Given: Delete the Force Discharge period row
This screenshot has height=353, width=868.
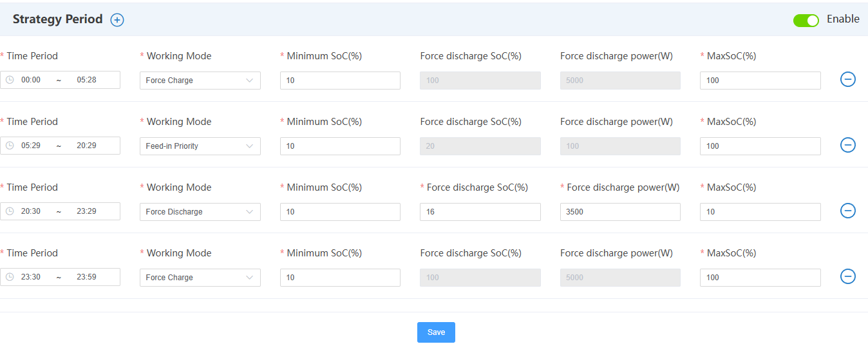Looking at the screenshot, I should 848,211.
